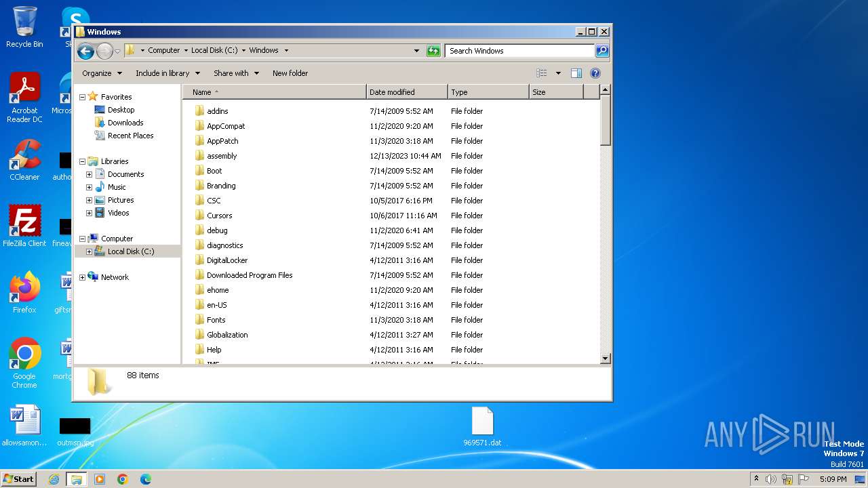
Task: Click Local Disk (C:) breadcrumb segment
Action: tap(214, 50)
